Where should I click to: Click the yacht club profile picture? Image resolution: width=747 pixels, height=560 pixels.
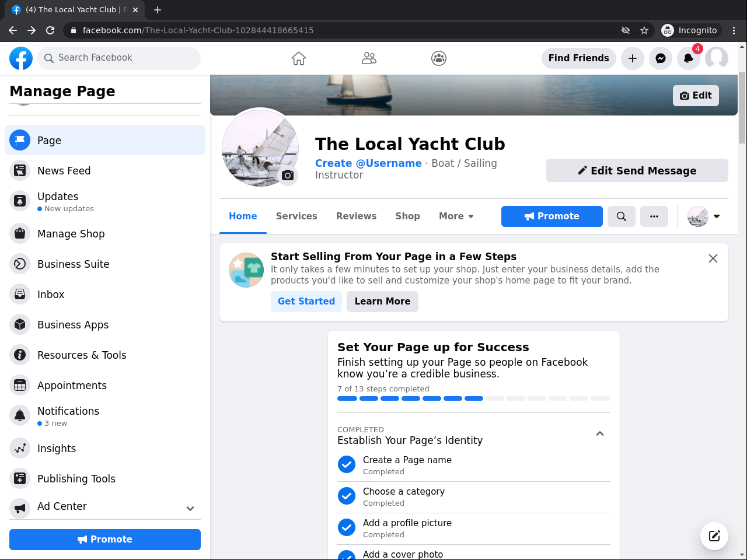pyautogui.click(x=260, y=148)
